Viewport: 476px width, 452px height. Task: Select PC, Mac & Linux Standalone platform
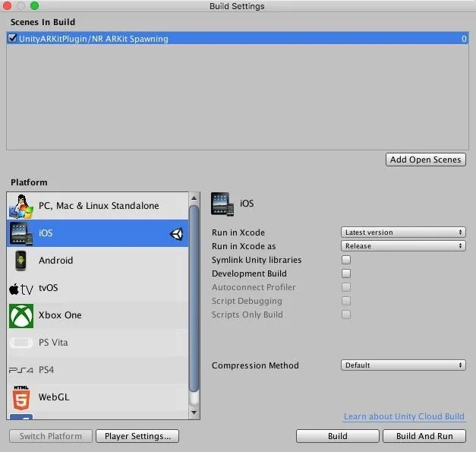(x=97, y=206)
